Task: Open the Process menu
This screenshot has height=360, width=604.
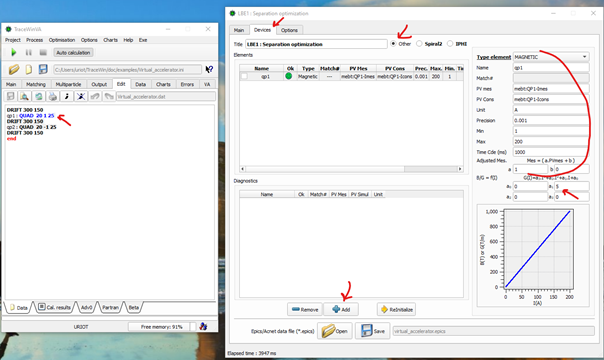Action: (34, 40)
